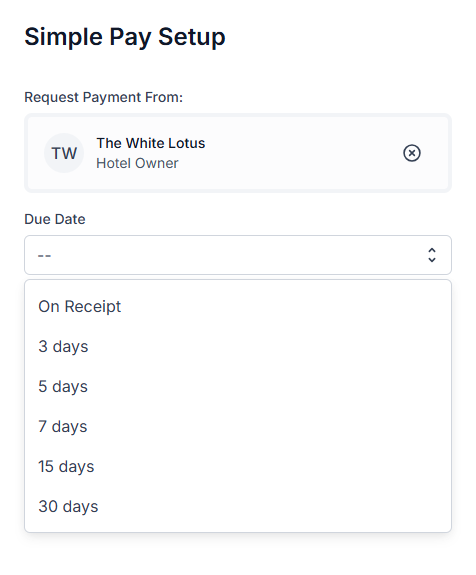Click the Simple Pay Setup heading

tap(125, 37)
